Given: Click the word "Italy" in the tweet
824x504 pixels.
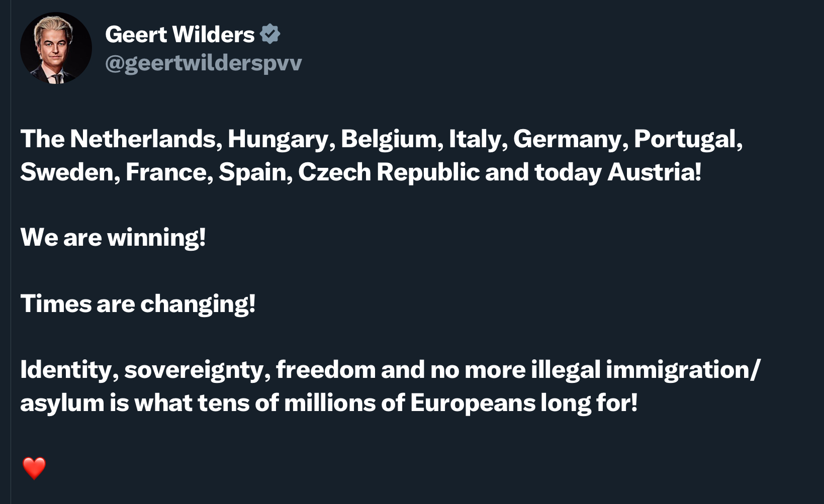Looking at the screenshot, I should [475, 140].
